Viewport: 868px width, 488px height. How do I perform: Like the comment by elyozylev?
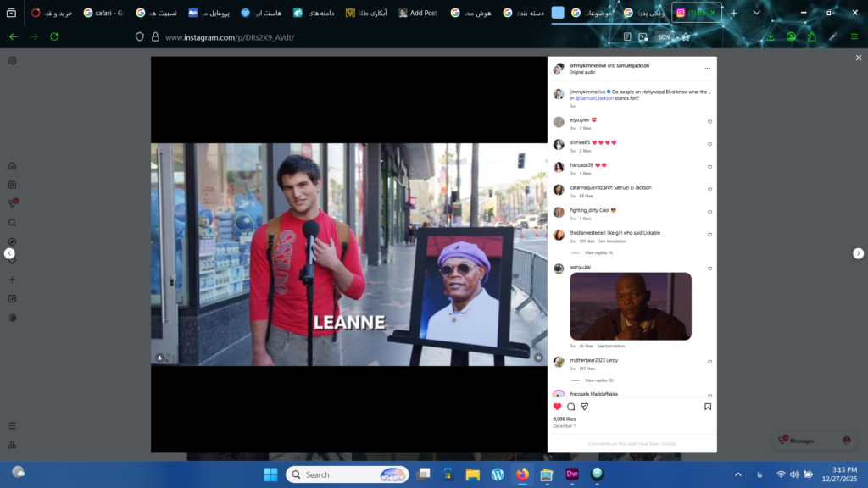[x=709, y=122]
